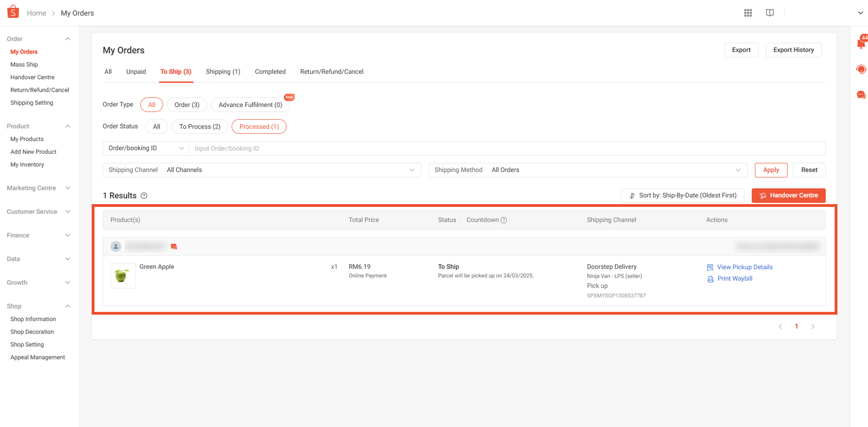Click the Print Waybill printer icon
868x427 pixels.
pos(710,279)
